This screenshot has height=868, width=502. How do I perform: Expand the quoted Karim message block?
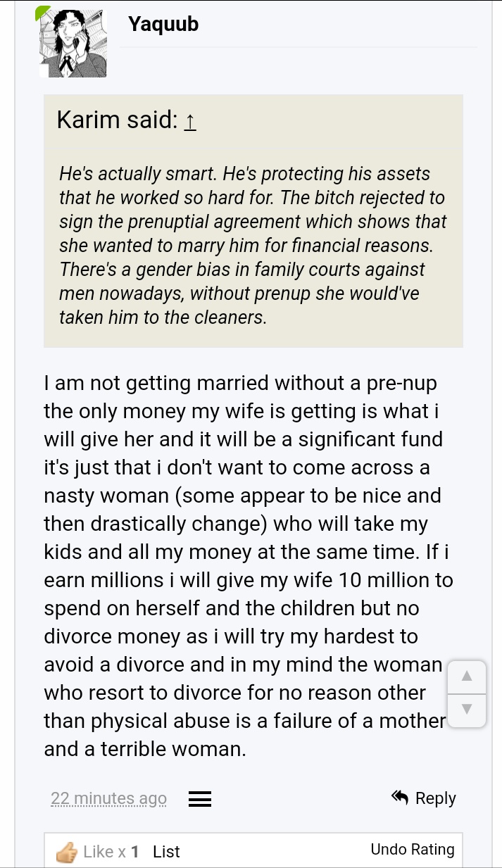(x=253, y=221)
